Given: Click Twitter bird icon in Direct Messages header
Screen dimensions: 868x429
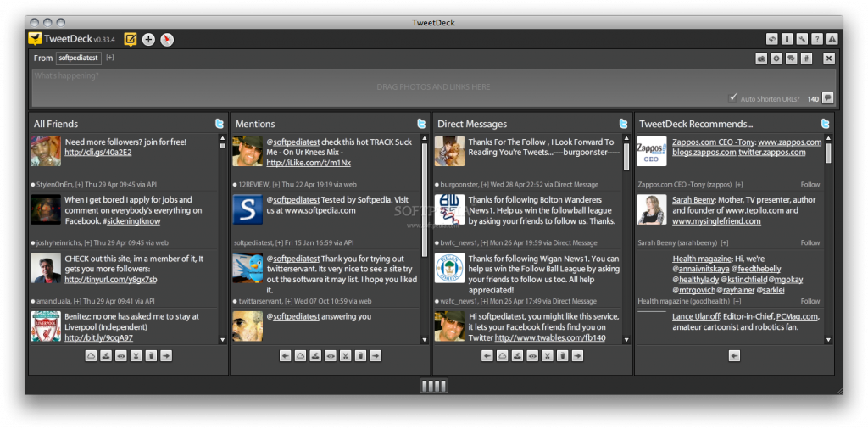Looking at the screenshot, I should (x=624, y=124).
